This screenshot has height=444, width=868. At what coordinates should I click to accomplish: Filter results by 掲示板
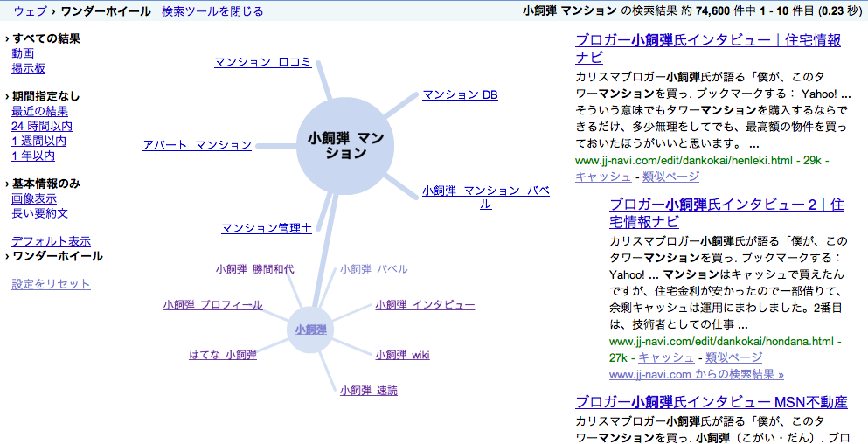(28, 69)
